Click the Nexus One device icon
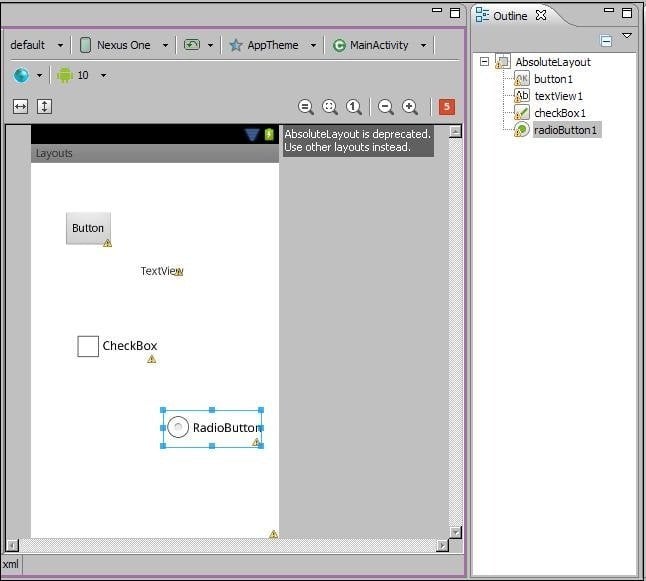This screenshot has height=581, width=646. (85, 45)
